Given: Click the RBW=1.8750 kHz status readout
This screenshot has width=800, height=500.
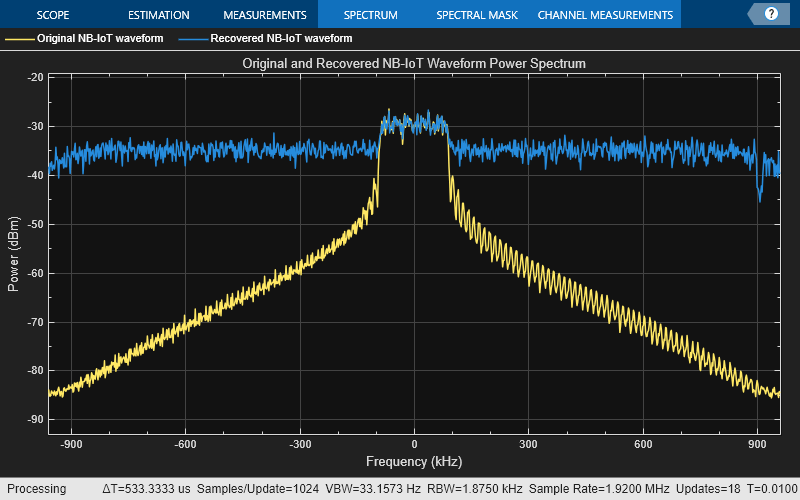Looking at the screenshot, I should coord(474,489).
